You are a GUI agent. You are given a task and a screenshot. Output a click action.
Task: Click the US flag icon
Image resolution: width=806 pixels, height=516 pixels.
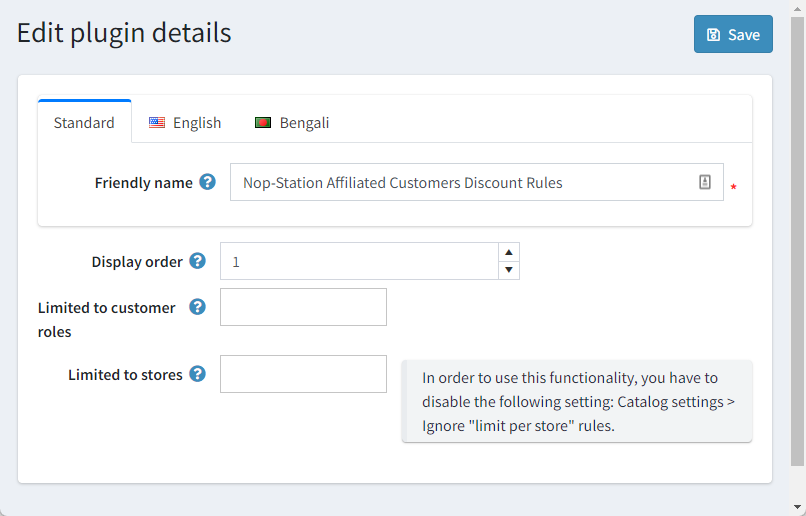(157, 122)
